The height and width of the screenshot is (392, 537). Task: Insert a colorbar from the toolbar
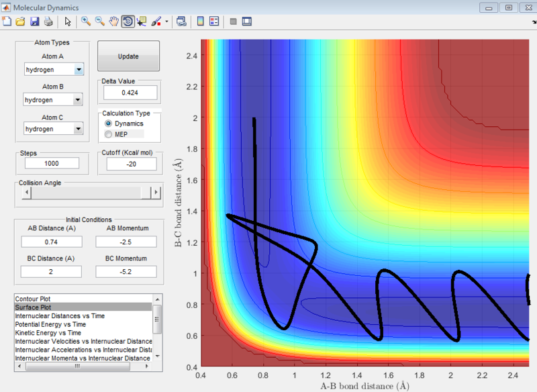[x=200, y=21]
